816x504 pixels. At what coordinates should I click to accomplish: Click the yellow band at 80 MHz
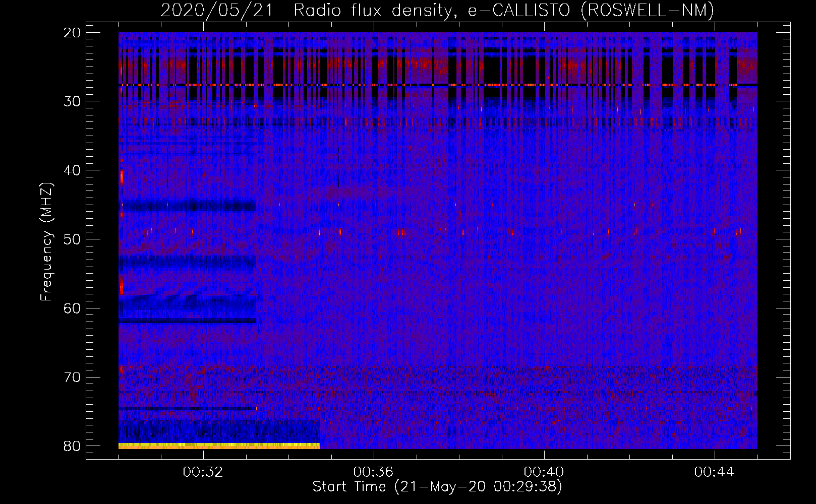click(x=219, y=446)
